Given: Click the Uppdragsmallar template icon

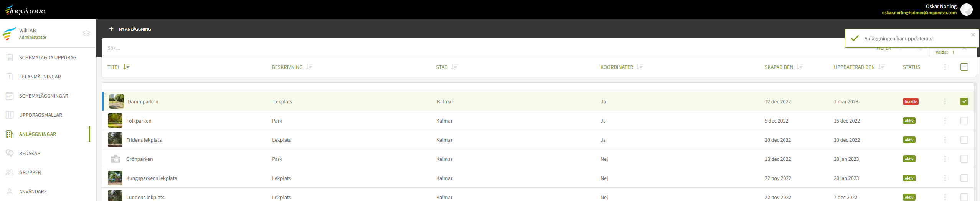Looking at the screenshot, I should 10,115.
